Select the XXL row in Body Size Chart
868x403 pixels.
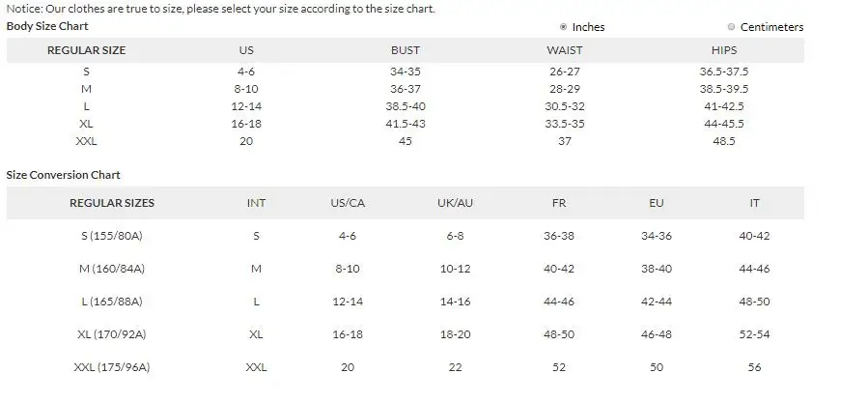coord(86,141)
